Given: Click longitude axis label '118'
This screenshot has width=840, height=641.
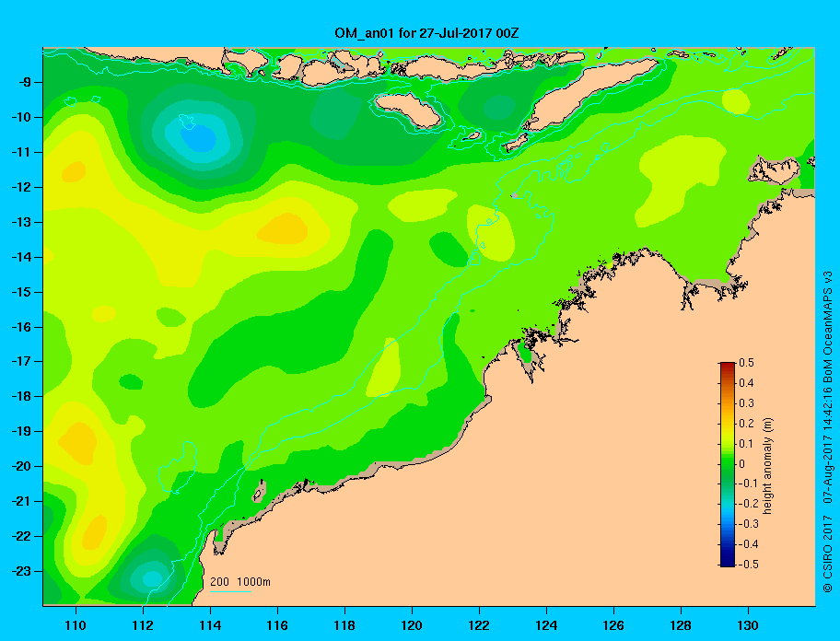Looking at the screenshot, I should 344,625.
